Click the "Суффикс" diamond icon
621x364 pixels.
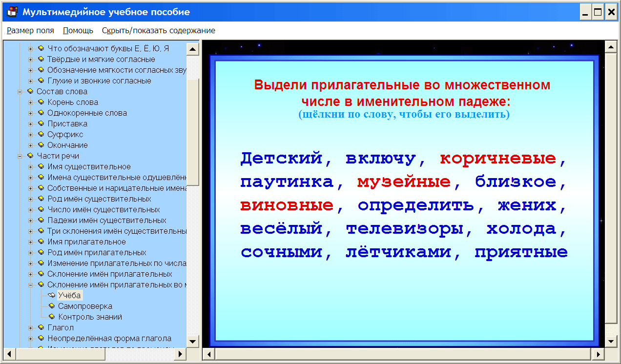41,134
